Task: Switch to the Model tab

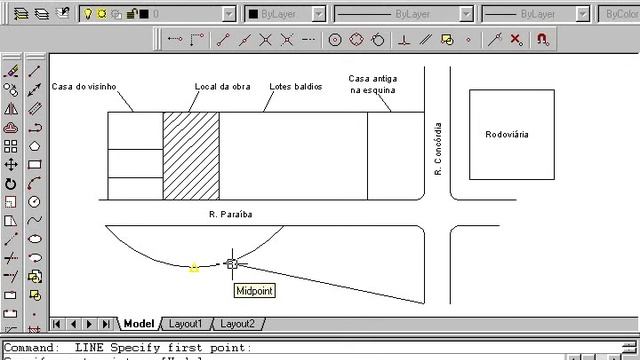Action: coord(139,324)
